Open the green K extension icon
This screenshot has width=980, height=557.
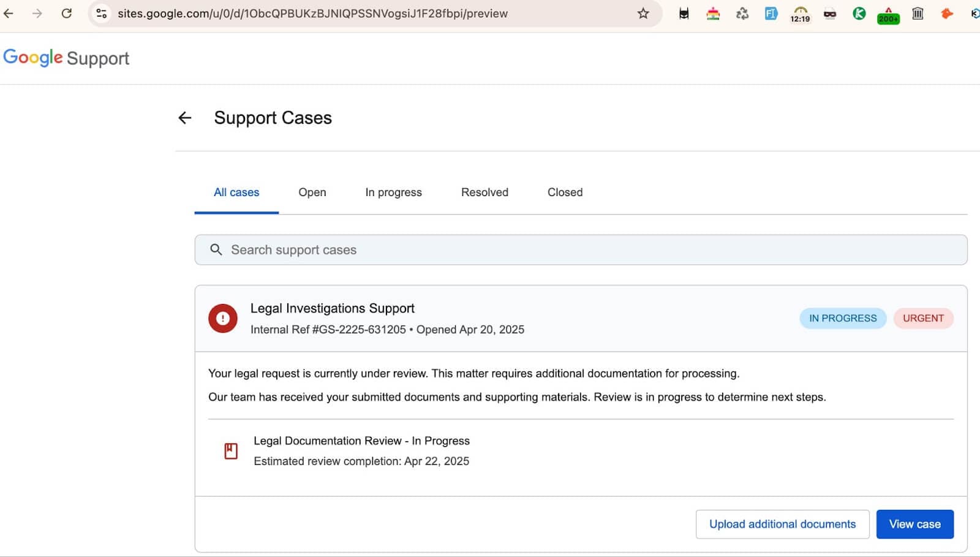coord(859,13)
